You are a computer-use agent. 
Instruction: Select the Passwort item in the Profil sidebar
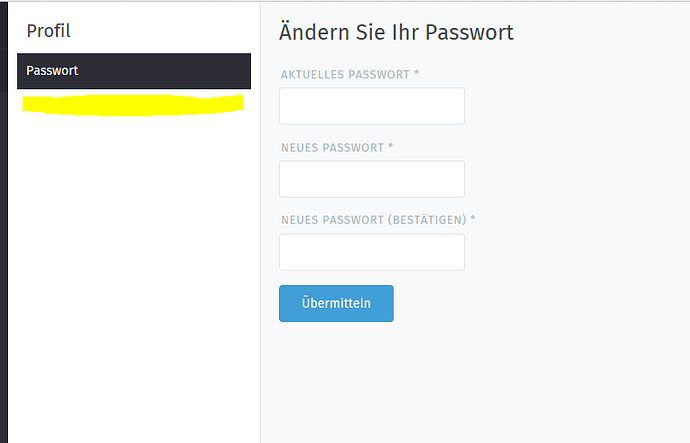(x=134, y=71)
